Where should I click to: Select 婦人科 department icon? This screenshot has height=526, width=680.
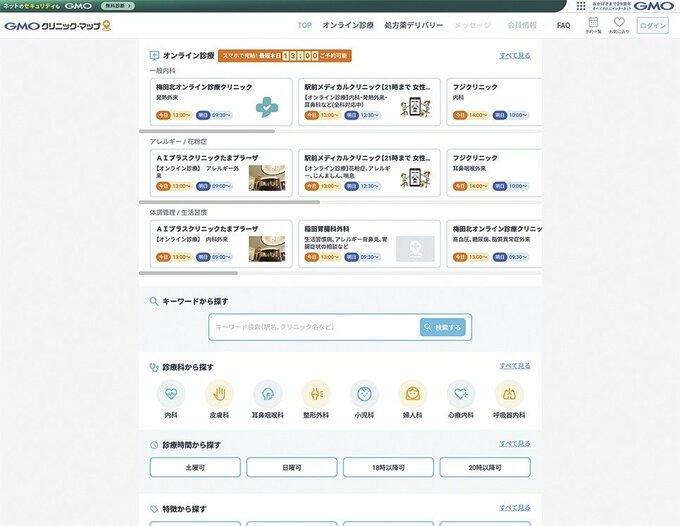point(412,394)
